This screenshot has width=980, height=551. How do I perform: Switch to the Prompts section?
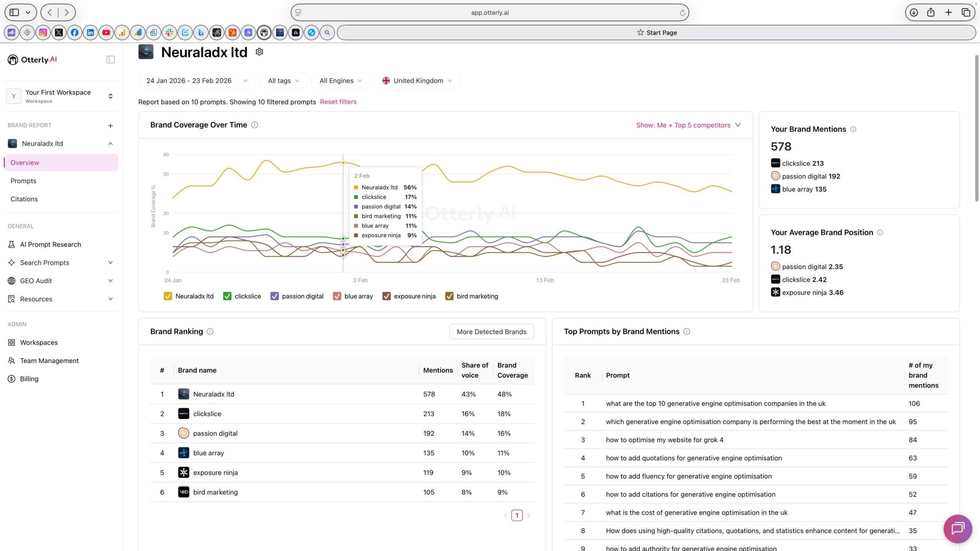click(23, 181)
